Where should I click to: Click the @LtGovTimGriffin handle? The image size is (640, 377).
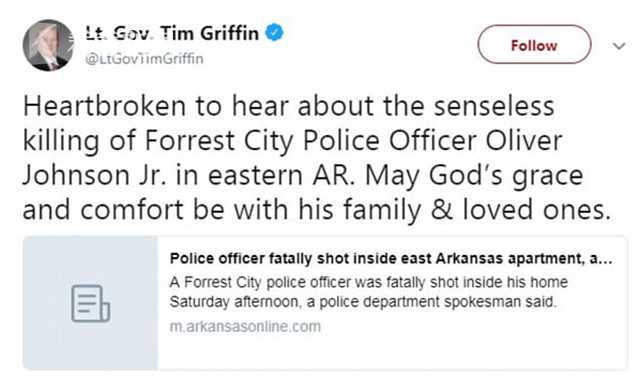[x=144, y=59]
